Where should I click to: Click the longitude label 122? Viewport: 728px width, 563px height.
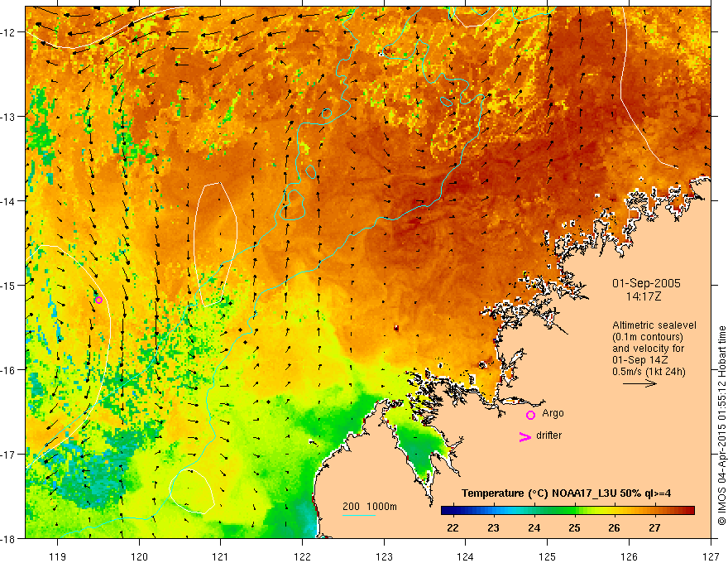(x=302, y=556)
